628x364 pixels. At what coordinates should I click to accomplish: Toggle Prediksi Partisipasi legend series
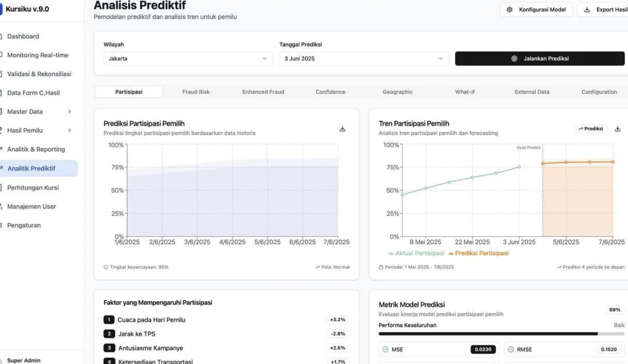478,253
